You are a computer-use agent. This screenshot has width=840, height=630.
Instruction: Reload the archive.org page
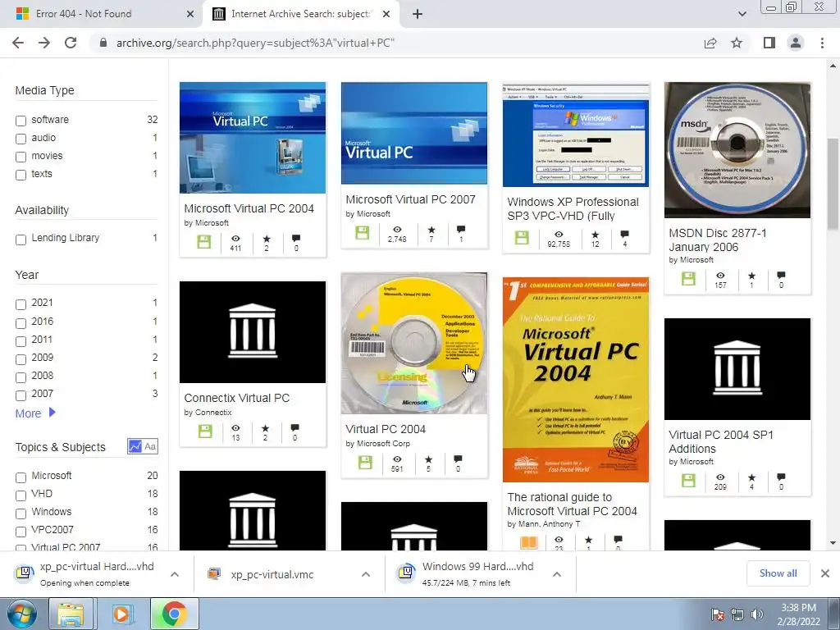(x=71, y=43)
